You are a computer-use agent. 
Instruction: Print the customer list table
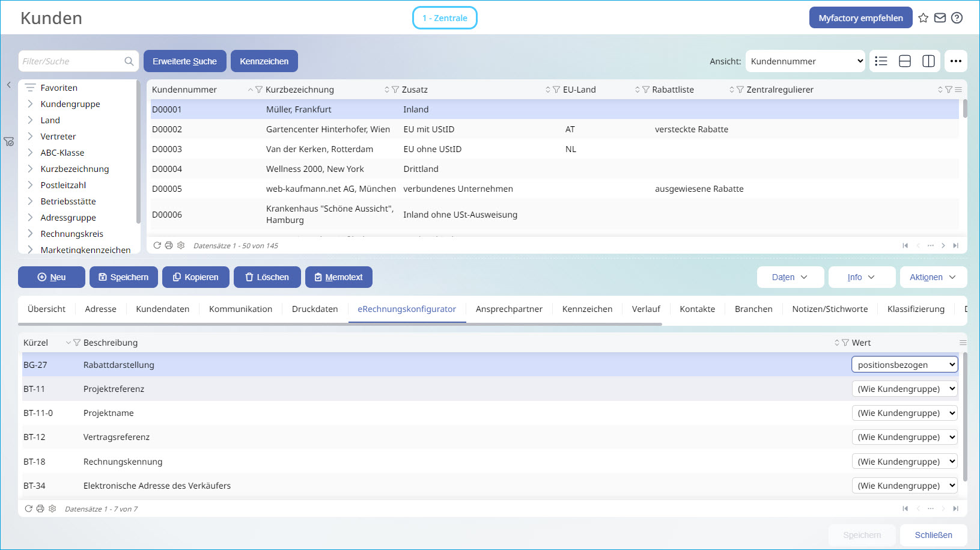(x=169, y=245)
